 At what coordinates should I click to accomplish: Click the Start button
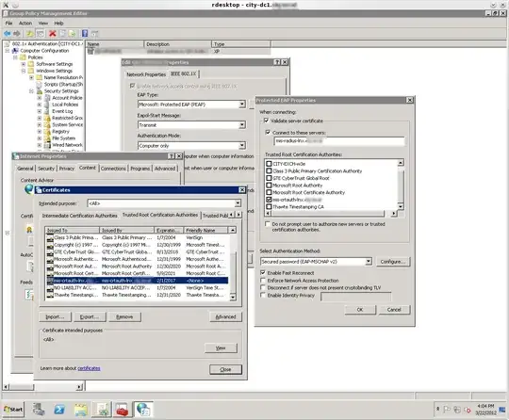13,410
